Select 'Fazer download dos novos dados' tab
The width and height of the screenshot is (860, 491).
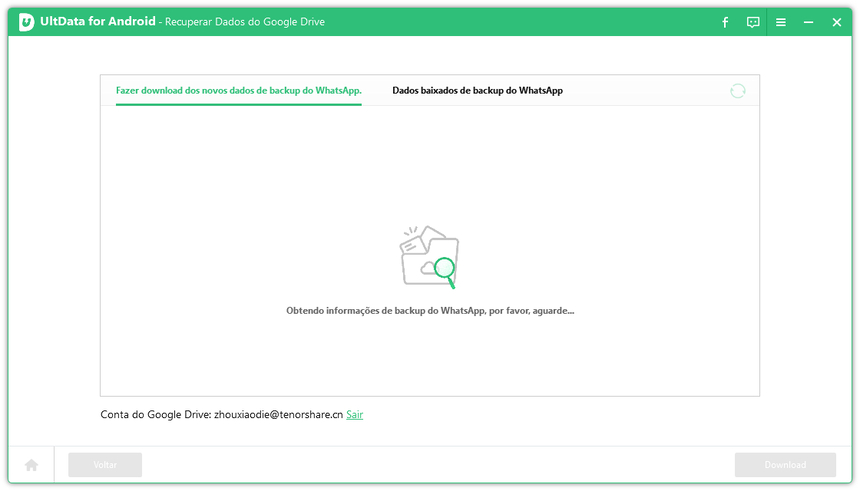point(238,90)
